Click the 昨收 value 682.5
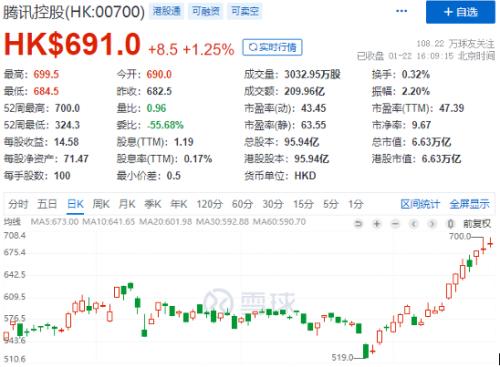 (159, 91)
